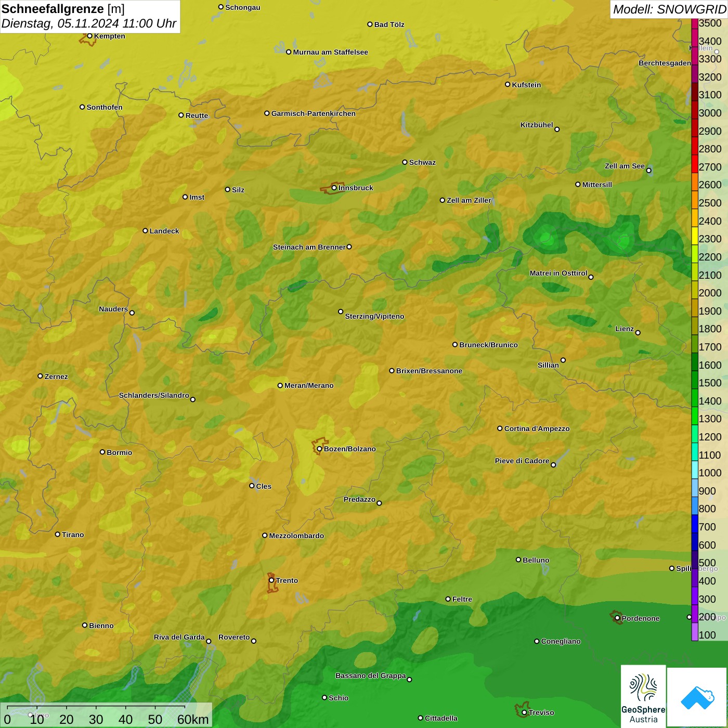Click the 'Bad Tölz' label

click(389, 24)
